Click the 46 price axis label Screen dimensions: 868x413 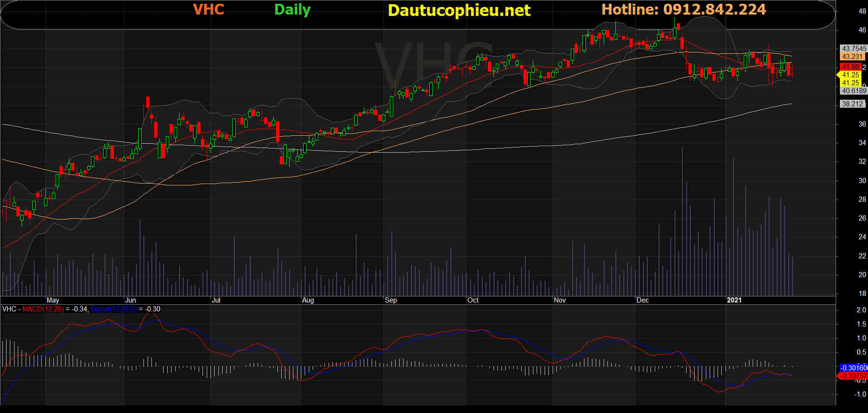point(862,30)
